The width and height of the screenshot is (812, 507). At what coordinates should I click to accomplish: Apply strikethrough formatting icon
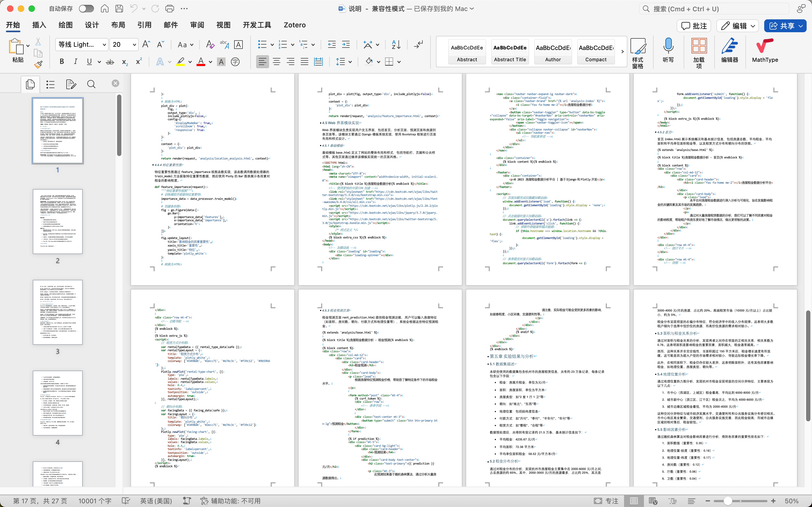click(x=110, y=62)
